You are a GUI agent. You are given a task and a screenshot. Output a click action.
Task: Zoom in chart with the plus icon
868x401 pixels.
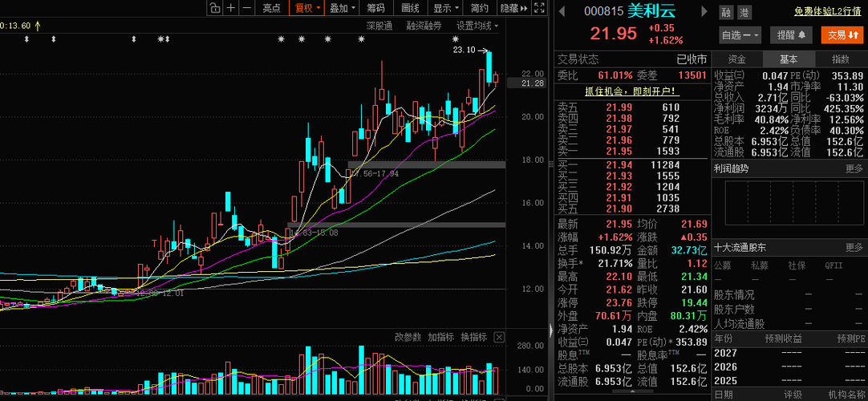click(231, 8)
